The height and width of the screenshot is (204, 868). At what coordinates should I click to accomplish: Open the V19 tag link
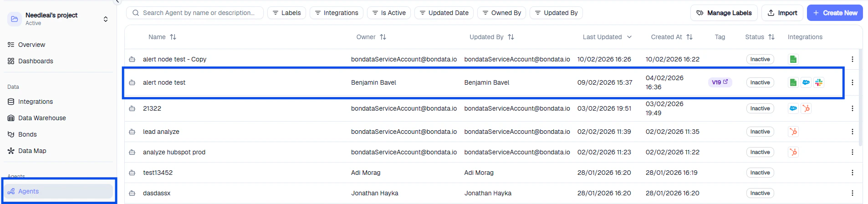tap(720, 82)
